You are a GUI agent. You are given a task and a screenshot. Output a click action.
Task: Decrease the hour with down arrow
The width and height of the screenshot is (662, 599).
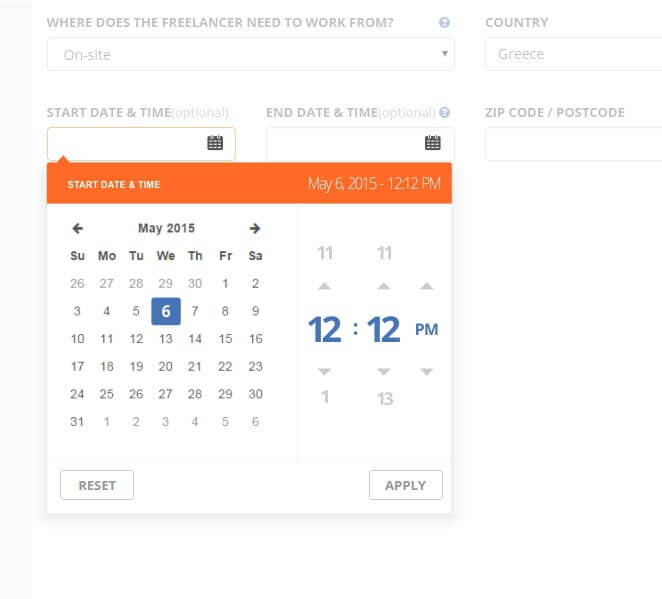point(324,371)
